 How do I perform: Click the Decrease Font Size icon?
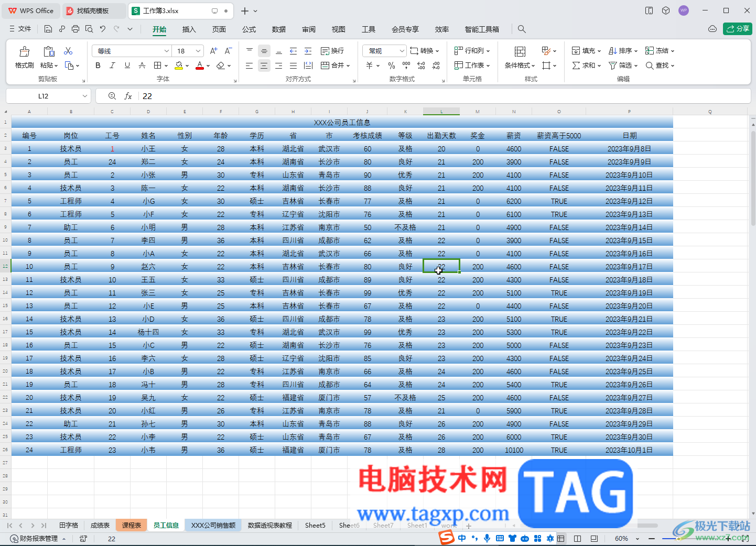click(x=228, y=51)
